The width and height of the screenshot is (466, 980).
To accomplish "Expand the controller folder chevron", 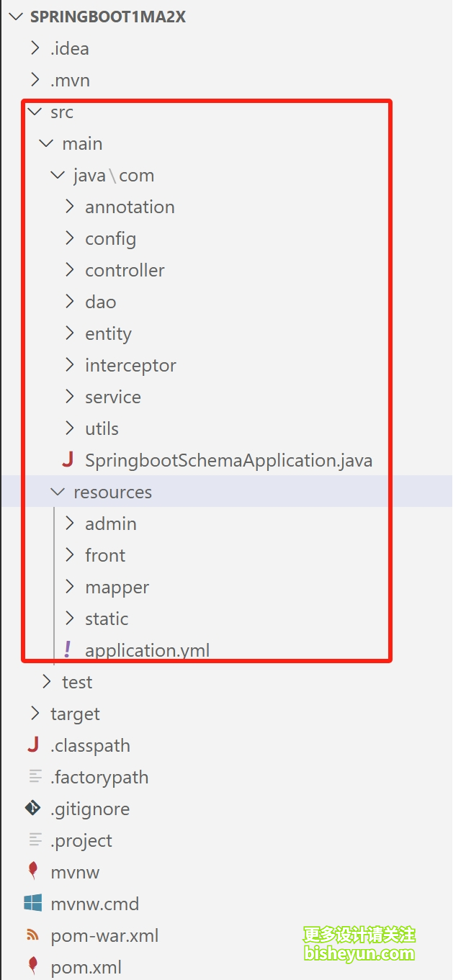I will [70, 270].
